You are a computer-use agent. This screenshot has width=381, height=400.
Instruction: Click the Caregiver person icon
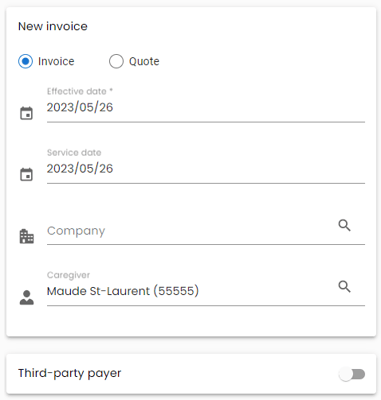27,297
